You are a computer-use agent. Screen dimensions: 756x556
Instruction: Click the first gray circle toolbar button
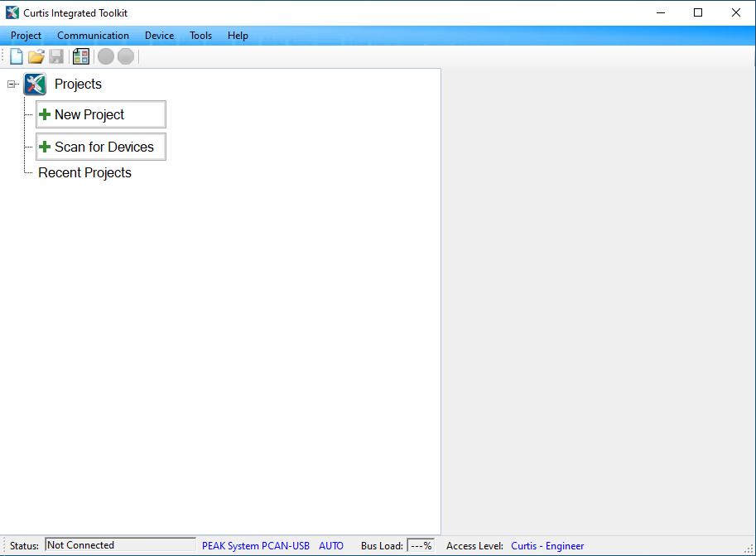pyautogui.click(x=106, y=56)
